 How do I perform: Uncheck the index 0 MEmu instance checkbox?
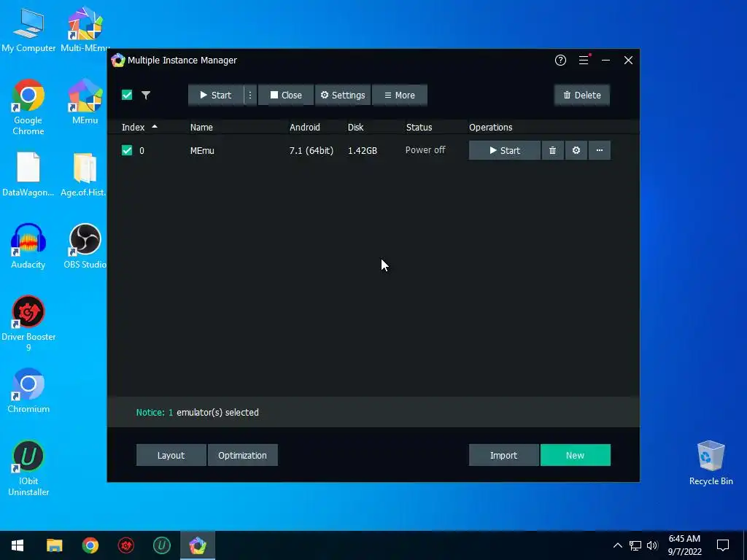127,150
